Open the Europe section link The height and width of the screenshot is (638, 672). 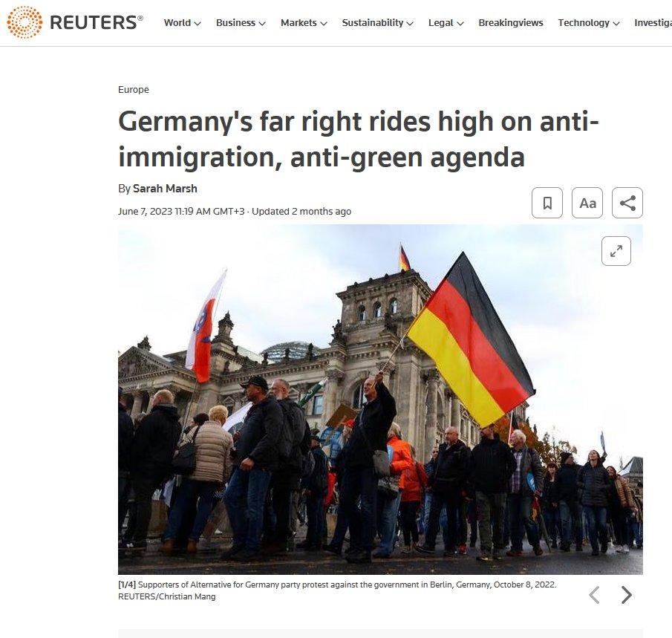pyautogui.click(x=134, y=90)
